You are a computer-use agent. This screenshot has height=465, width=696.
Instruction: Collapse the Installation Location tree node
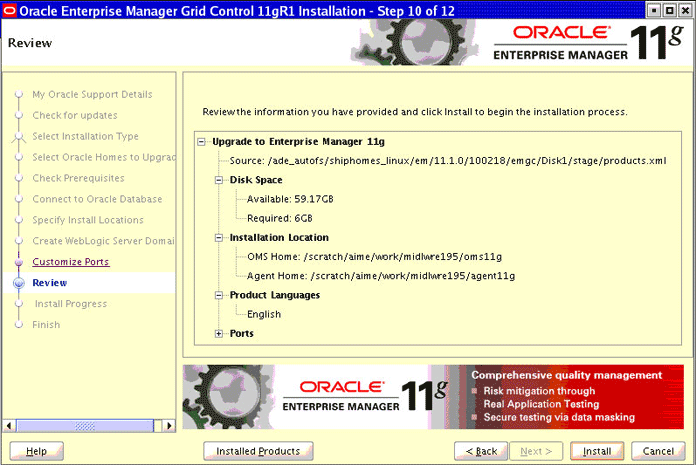coord(219,238)
